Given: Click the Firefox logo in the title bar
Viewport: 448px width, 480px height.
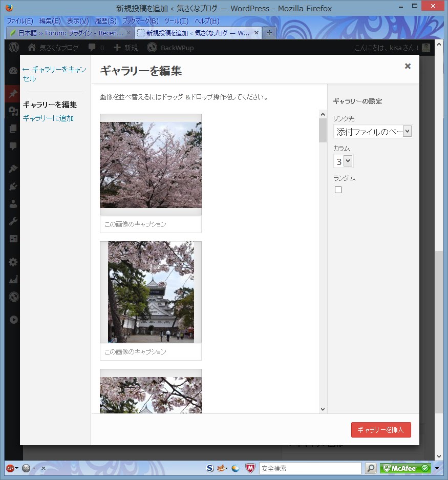Looking at the screenshot, I should pyautogui.click(x=10, y=8).
